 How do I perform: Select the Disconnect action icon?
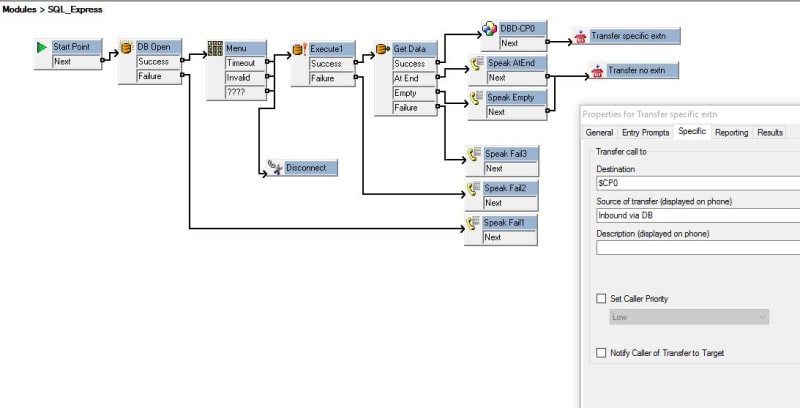(276, 168)
